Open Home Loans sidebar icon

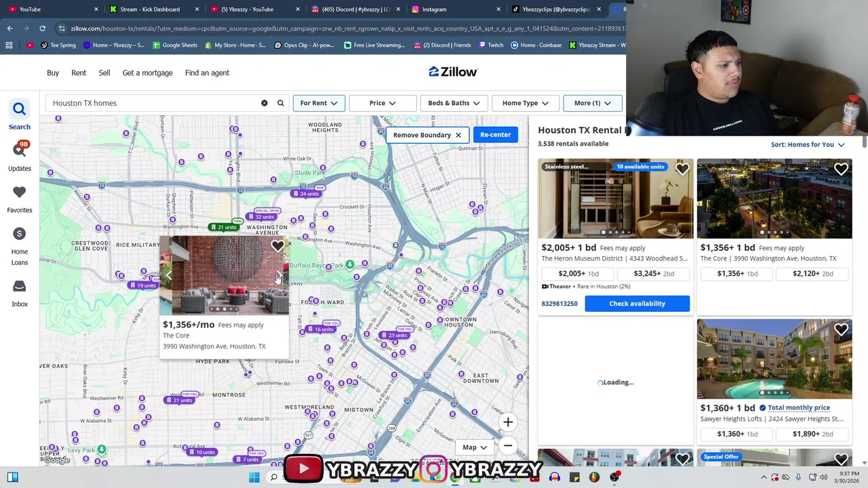(19, 234)
